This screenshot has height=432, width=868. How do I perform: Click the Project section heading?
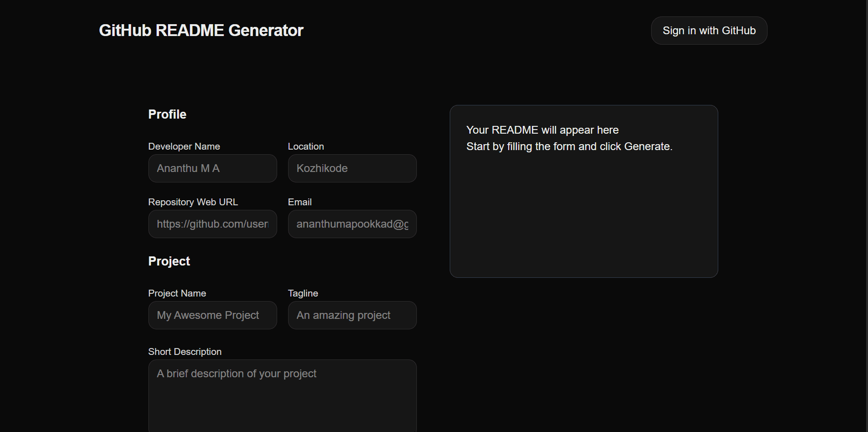pyautogui.click(x=169, y=261)
